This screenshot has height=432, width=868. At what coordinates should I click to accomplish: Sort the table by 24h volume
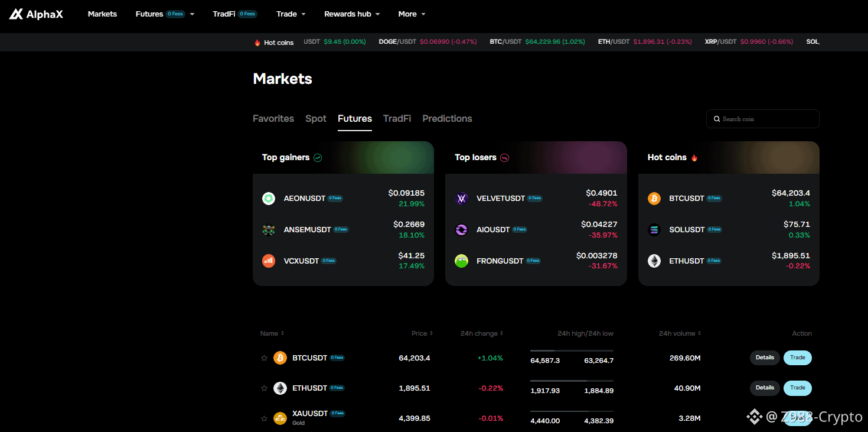(x=680, y=333)
